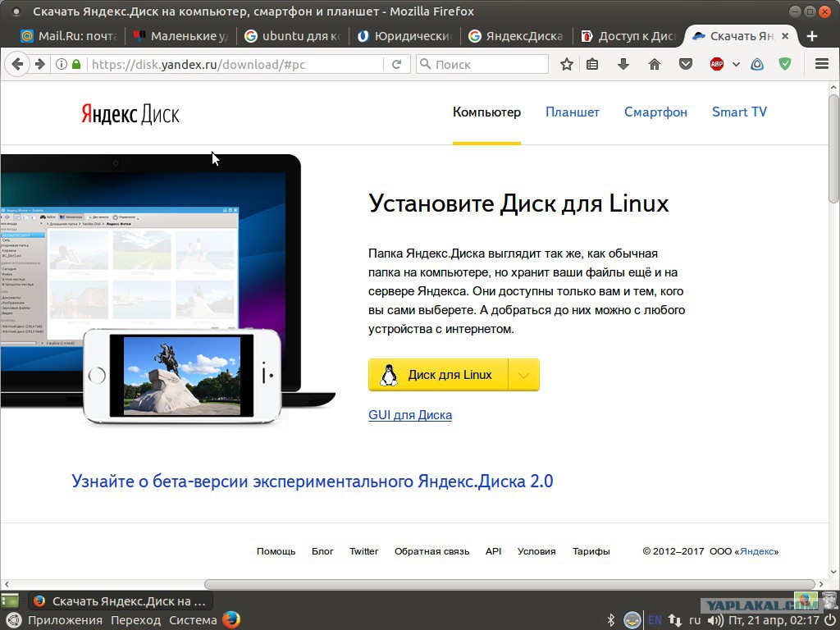Open the volume speaker tray icon

pos(715,620)
